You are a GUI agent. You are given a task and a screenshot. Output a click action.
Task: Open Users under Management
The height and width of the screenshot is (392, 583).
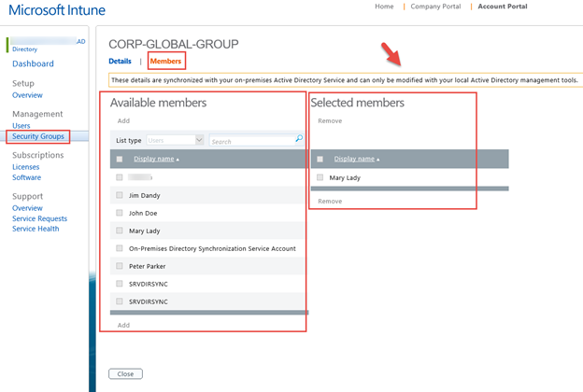tap(21, 126)
